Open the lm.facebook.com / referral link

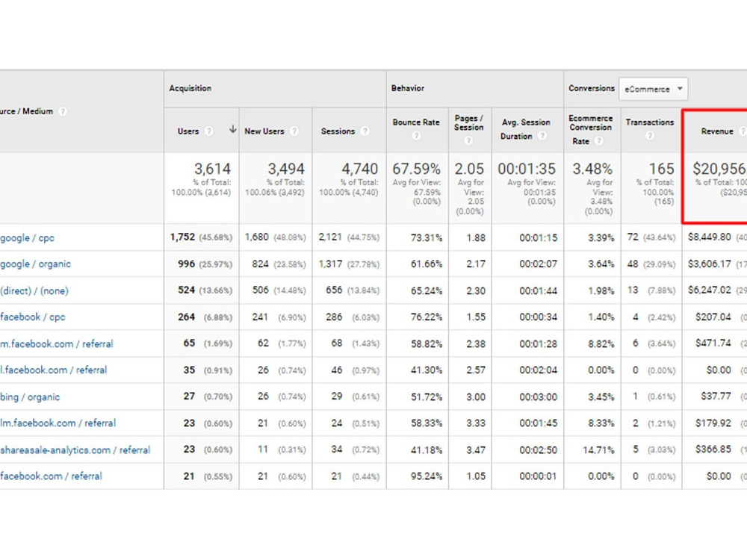pos(58,423)
